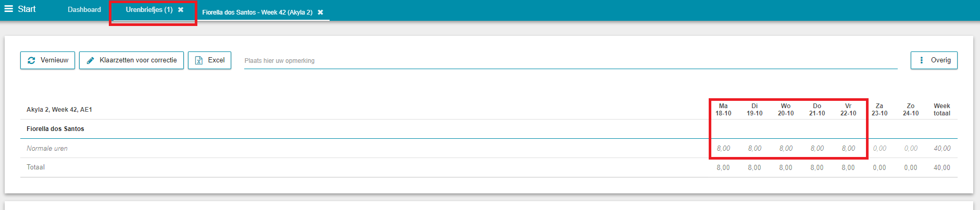This screenshot has width=980, height=210.
Task: Select Monday 18-10 normal hours value
Action: tap(723, 149)
